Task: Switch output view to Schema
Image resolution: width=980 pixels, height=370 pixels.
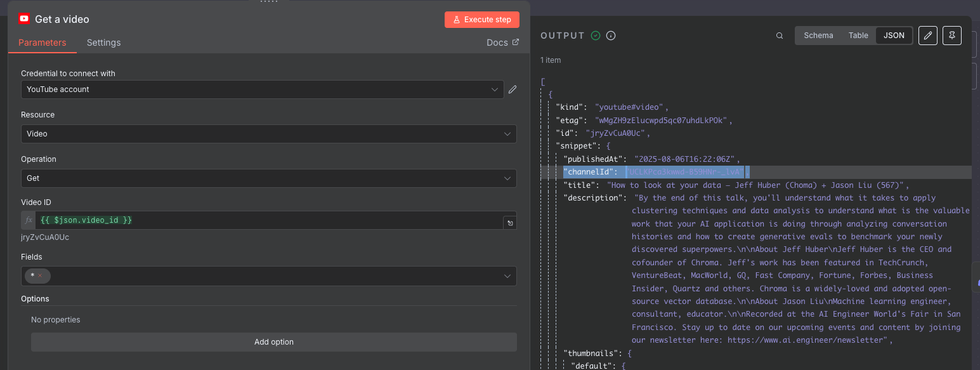Action: click(818, 36)
